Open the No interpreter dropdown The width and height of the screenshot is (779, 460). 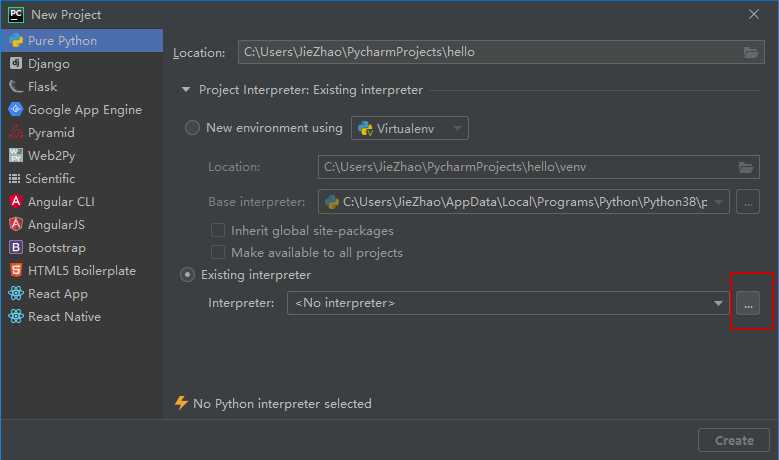[x=508, y=303]
